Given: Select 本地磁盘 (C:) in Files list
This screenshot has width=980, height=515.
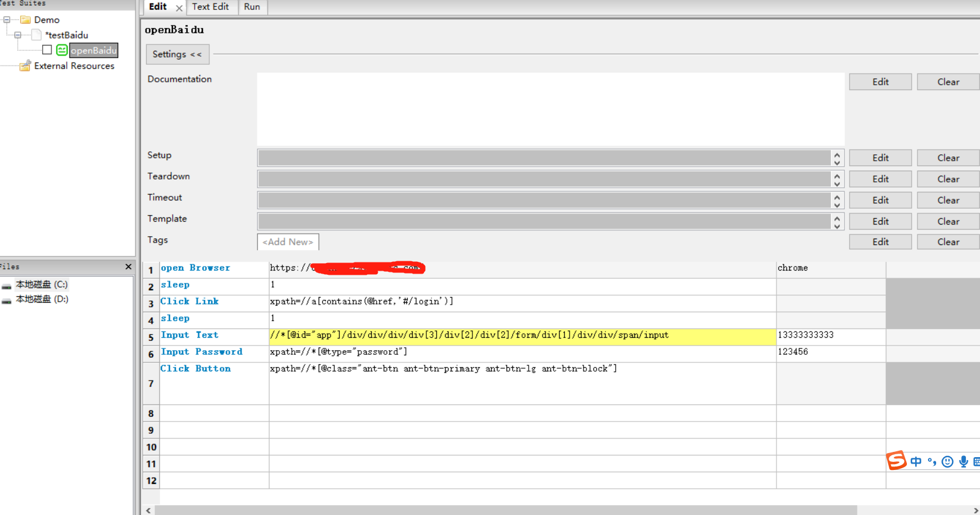Looking at the screenshot, I should 42,285.
